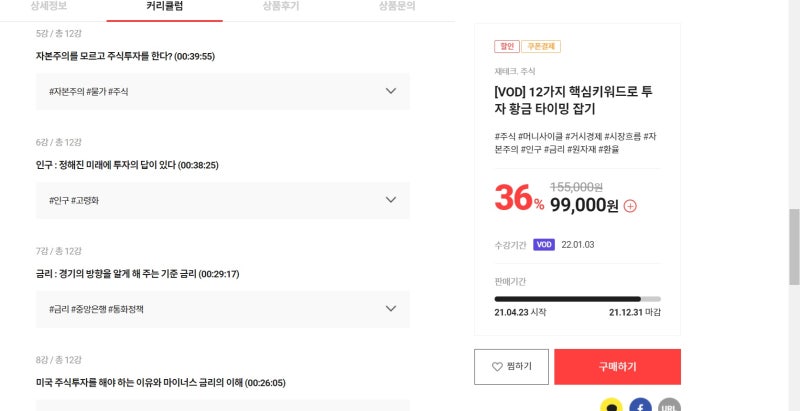Click the red 구매하기 button
This screenshot has width=800, height=411.
(617, 367)
